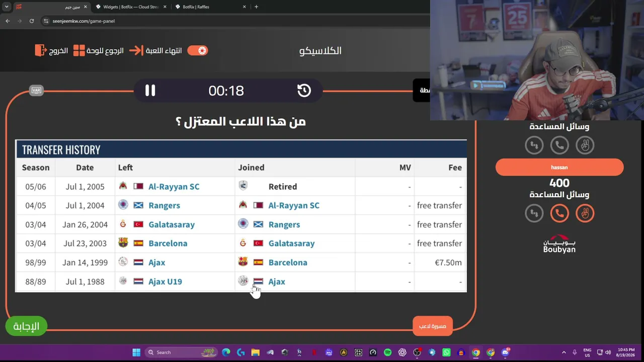Show hidden system tray icons
The height and width of the screenshot is (362, 644).
(563, 352)
